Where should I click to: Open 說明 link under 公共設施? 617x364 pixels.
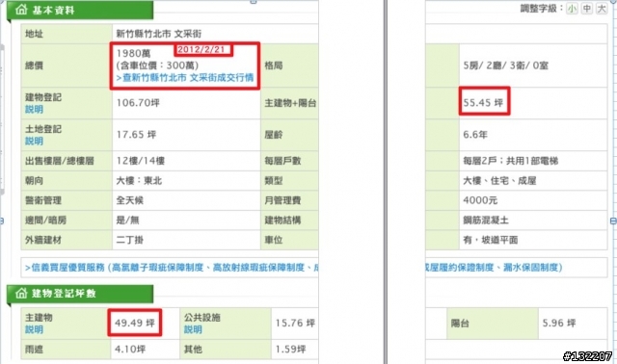coord(193,329)
